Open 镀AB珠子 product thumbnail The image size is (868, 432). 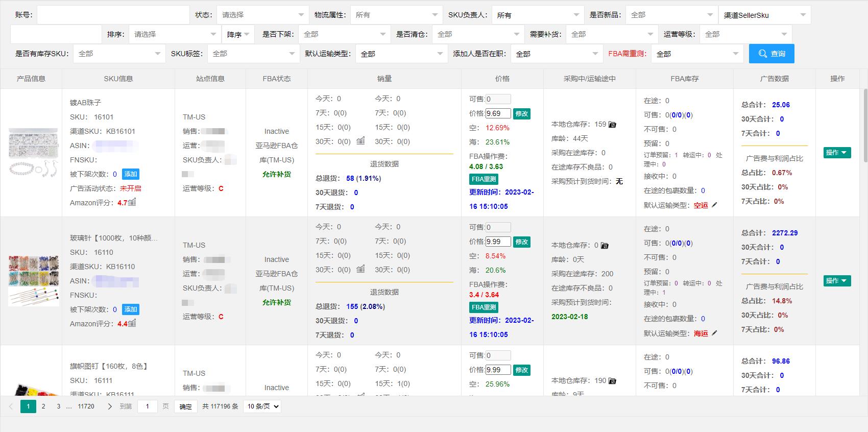[x=33, y=153]
